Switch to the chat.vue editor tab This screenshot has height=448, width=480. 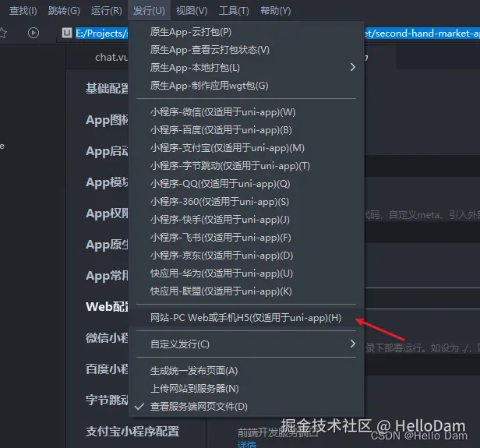[110, 57]
